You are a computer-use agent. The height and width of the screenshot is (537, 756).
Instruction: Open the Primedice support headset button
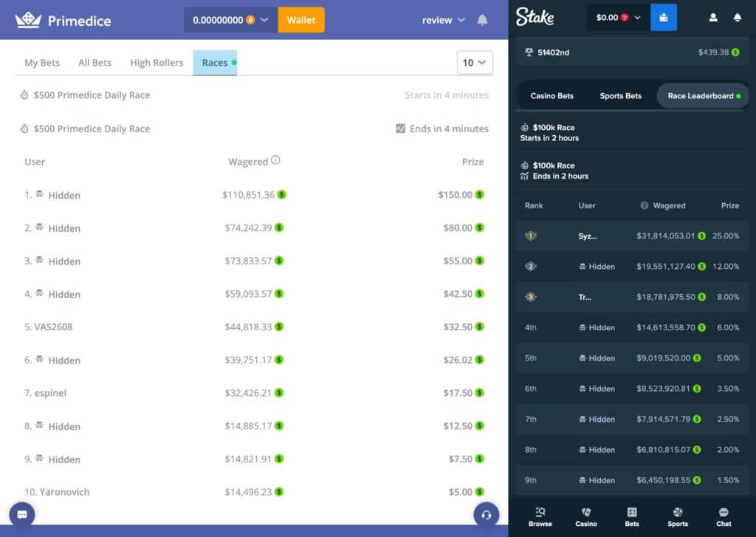tap(486, 514)
